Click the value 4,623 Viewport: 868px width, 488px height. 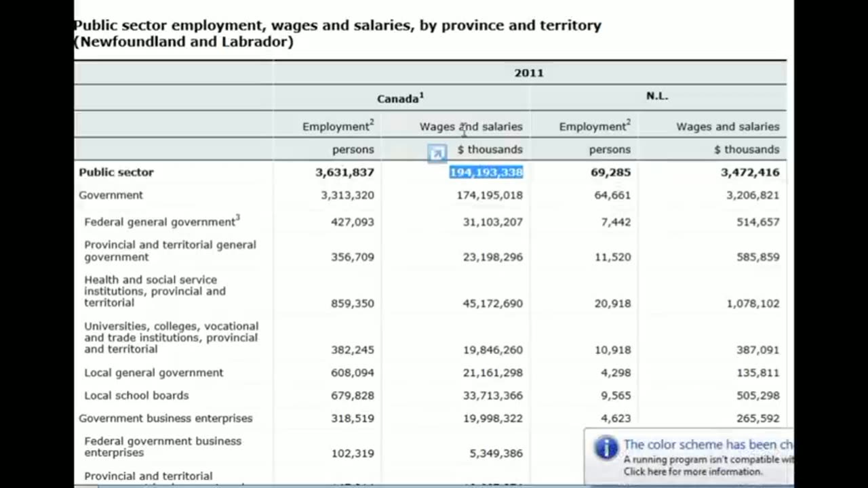(x=616, y=419)
